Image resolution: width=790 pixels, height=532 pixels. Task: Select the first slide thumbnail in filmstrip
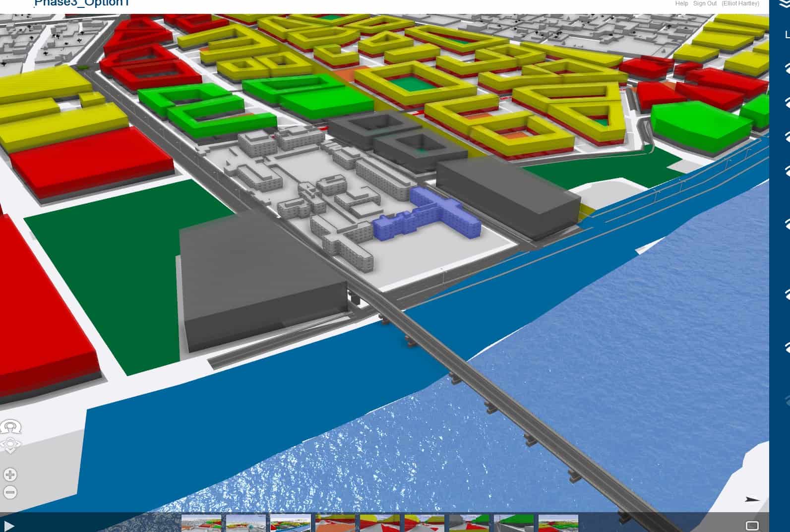point(201,524)
